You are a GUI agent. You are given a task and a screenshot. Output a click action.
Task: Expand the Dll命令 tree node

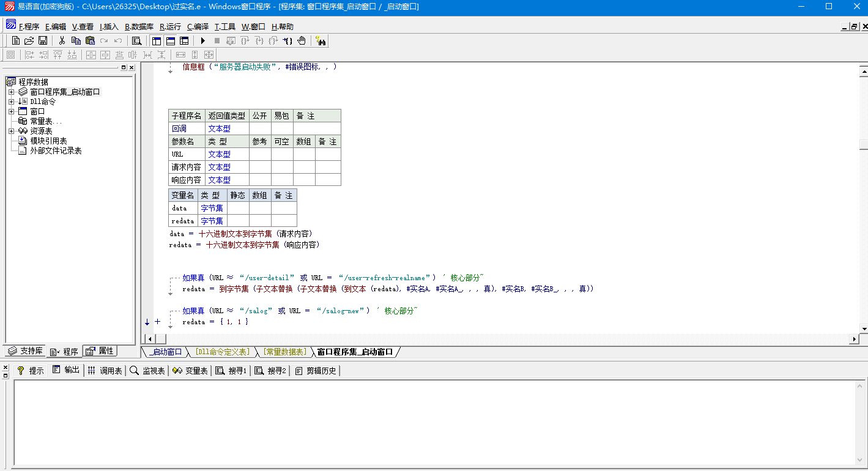11,102
